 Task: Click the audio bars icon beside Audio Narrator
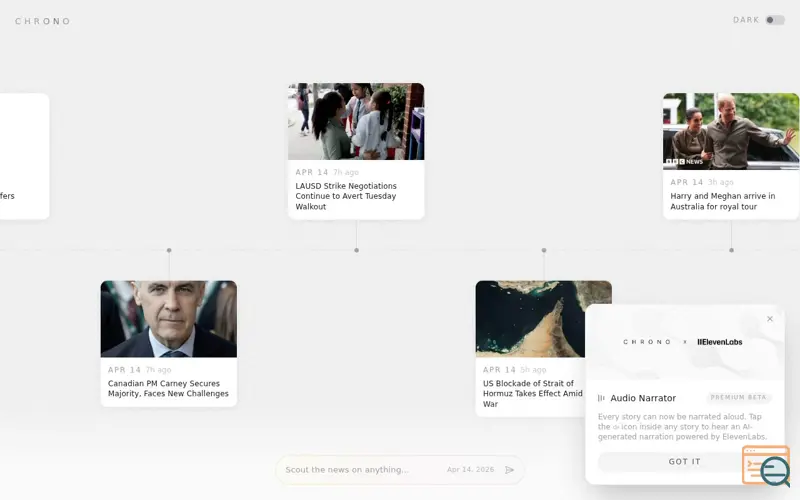pyautogui.click(x=601, y=398)
